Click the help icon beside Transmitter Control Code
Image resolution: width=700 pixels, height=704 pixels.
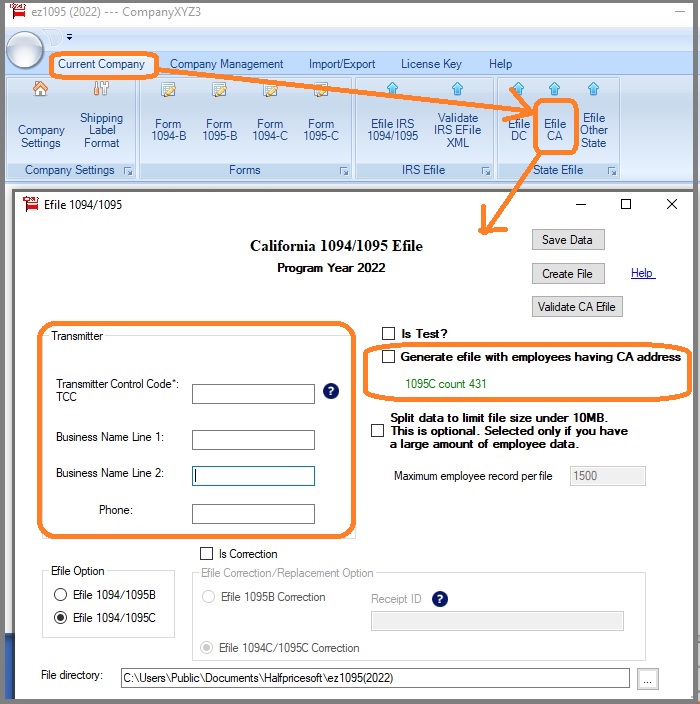pos(331,392)
